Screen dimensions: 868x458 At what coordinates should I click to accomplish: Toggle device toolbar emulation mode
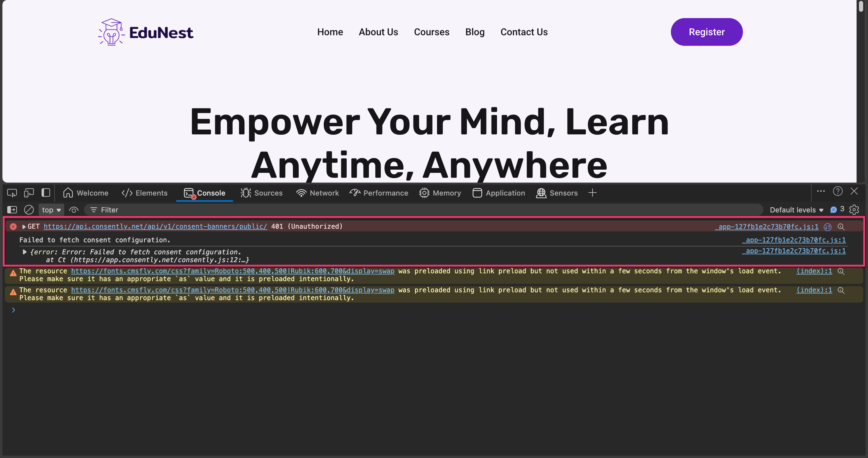[29, 193]
